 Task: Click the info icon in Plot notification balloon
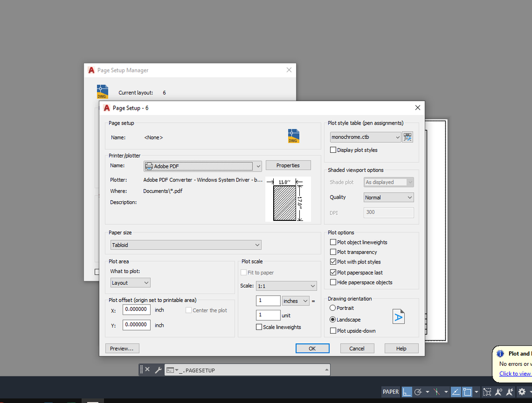500,353
